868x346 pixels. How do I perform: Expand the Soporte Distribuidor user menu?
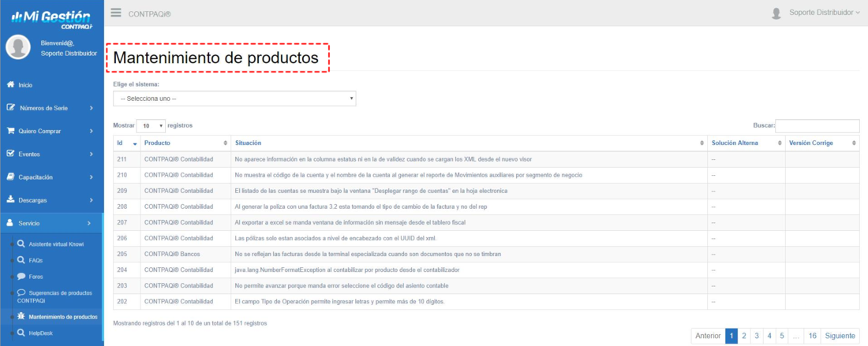pyautogui.click(x=824, y=13)
